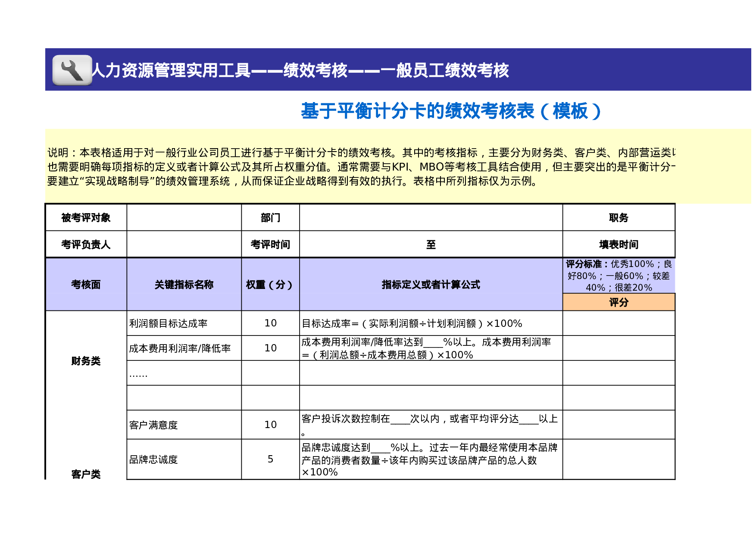Click the 人力资源管理实用工具 header banner

point(302,71)
